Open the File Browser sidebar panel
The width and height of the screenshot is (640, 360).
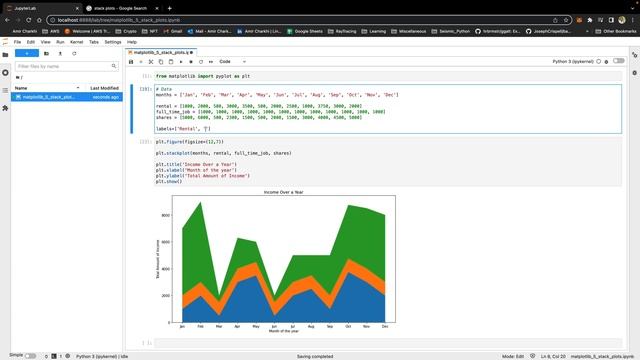click(x=5, y=54)
